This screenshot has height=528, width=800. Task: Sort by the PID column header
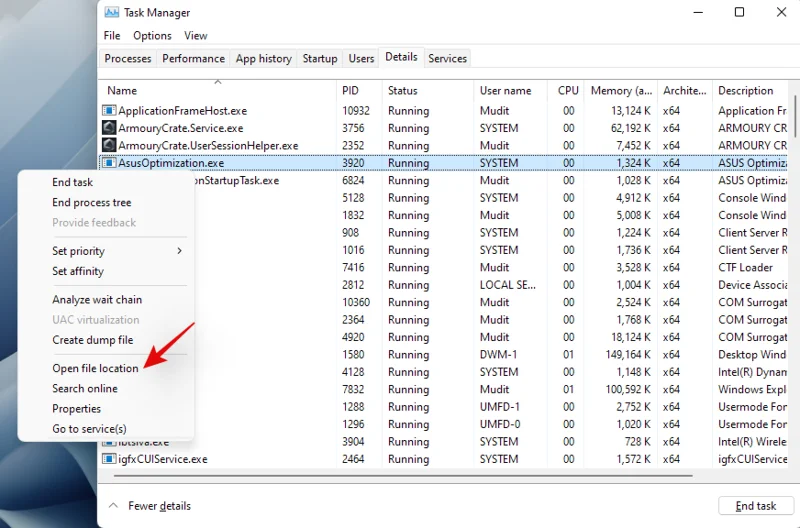tap(350, 90)
